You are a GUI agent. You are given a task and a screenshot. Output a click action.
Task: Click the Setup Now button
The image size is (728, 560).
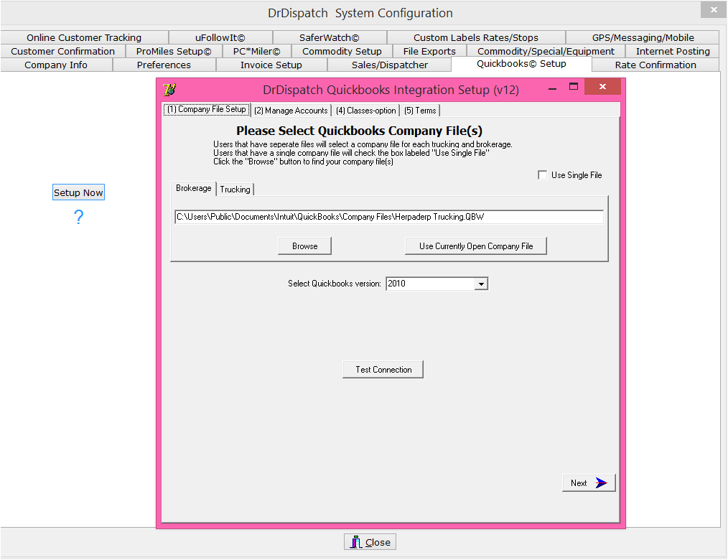pos(78,192)
